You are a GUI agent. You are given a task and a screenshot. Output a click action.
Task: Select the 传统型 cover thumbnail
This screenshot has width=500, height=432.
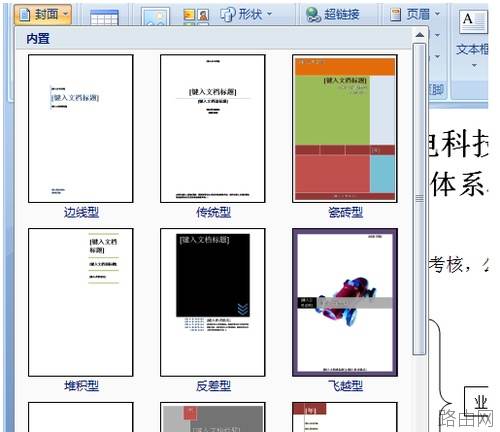[x=213, y=129]
